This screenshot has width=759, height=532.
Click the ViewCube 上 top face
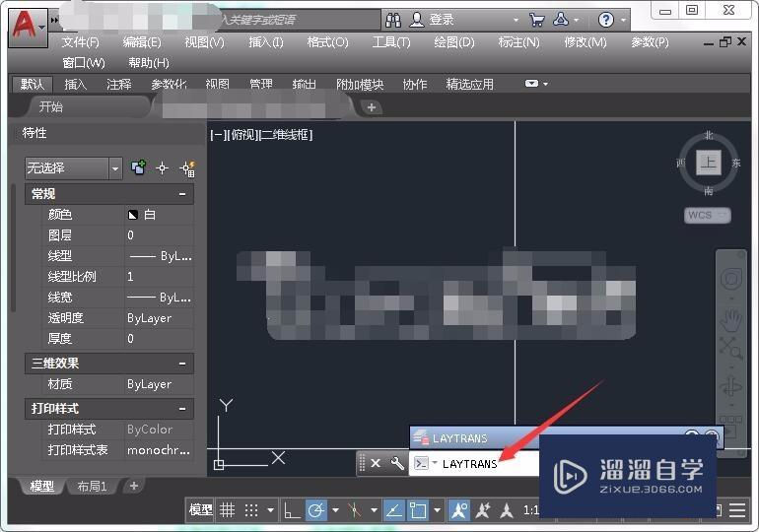[709, 163]
